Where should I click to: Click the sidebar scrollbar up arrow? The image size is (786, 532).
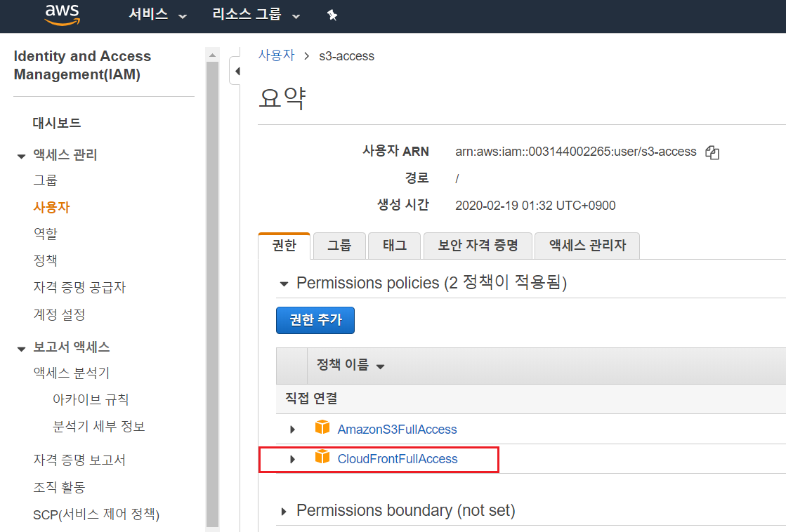tap(213, 55)
